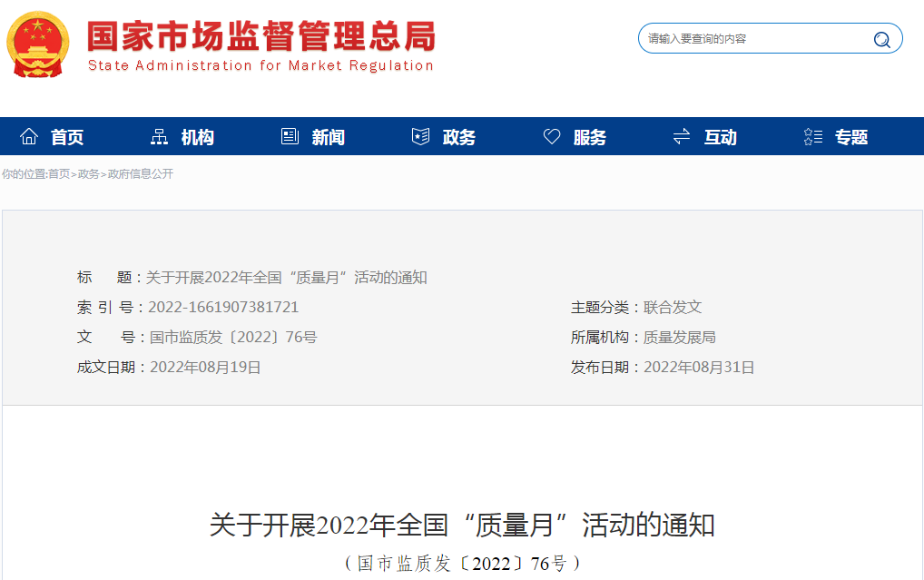The width and height of the screenshot is (924, 580).
Task: Click the organization chart icon beside 机构
Action: (159, 137)
